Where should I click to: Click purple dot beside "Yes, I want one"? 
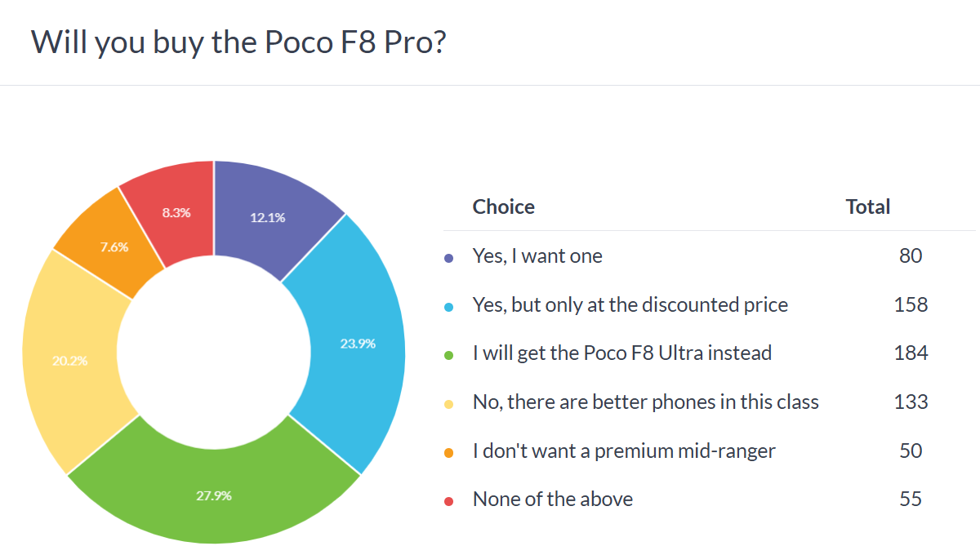448,257
